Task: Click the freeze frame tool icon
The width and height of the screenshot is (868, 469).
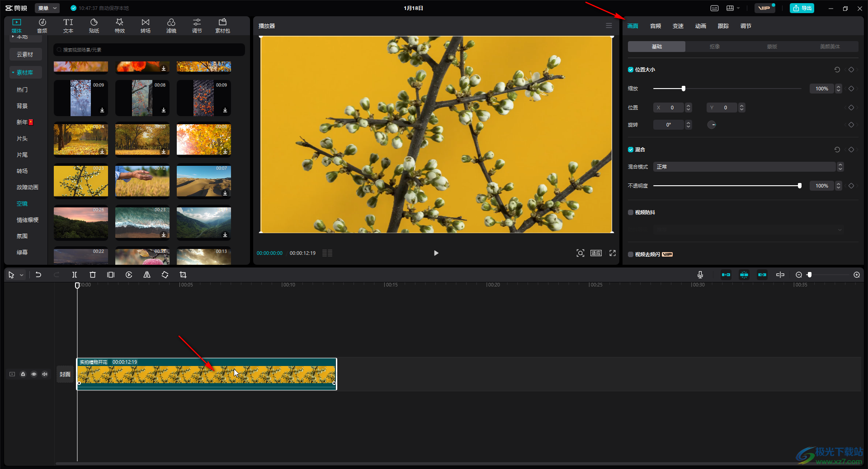Action: pos(111,275)
